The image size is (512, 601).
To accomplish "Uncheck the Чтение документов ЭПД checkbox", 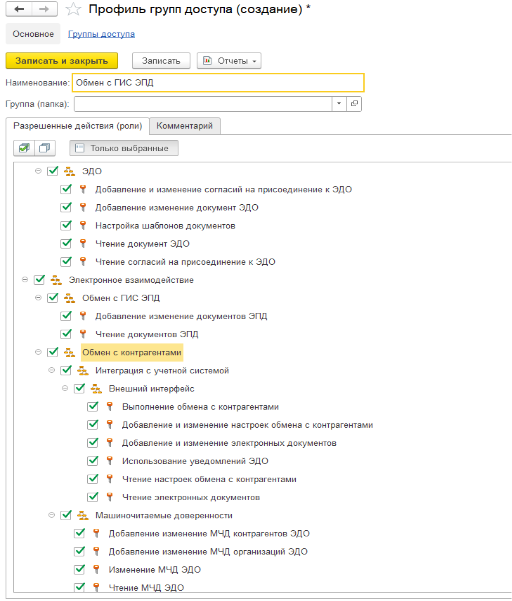I will 66,334.
